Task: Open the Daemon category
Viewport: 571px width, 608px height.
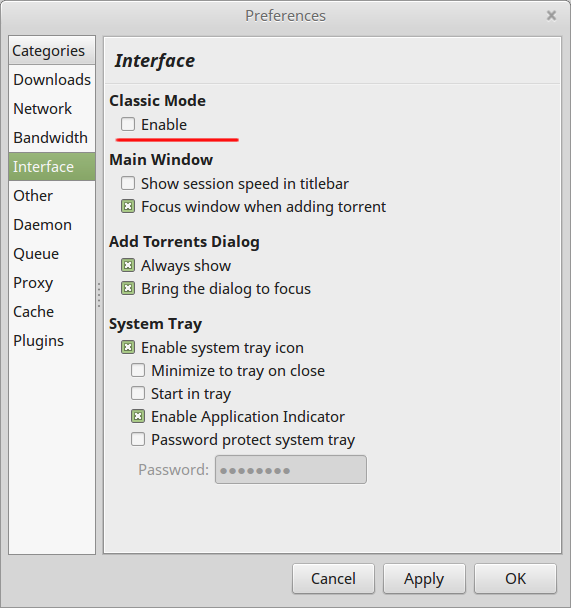Action: [52, 225]
